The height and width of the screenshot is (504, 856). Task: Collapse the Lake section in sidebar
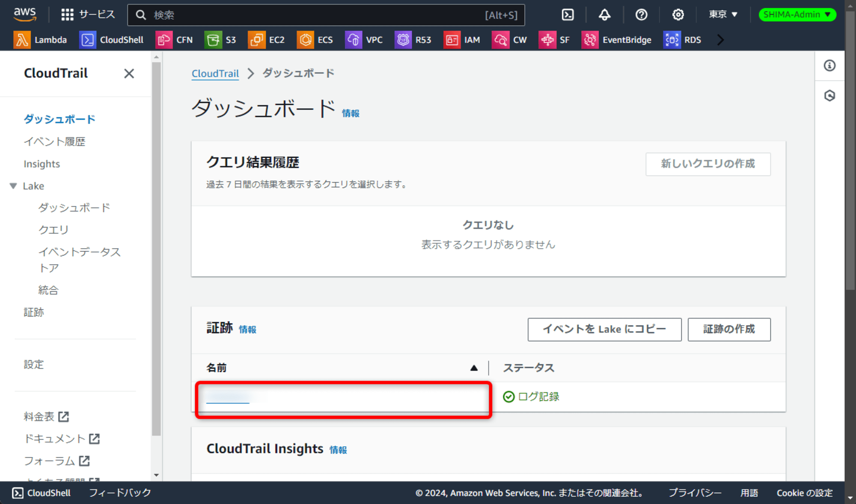(x=13, y=186)
